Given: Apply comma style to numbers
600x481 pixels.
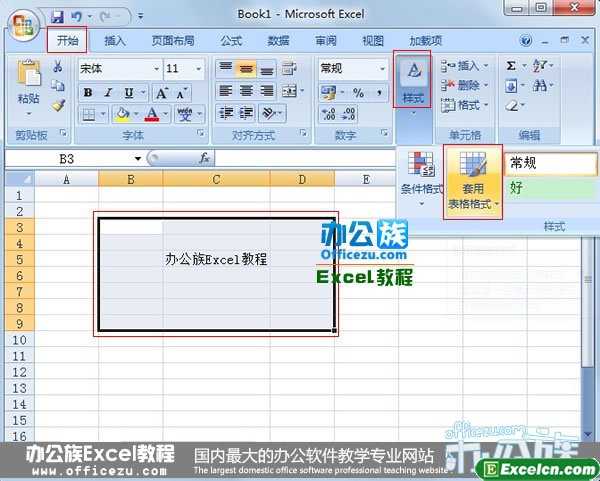Looking at the screenshot, I should click(379, 93).
